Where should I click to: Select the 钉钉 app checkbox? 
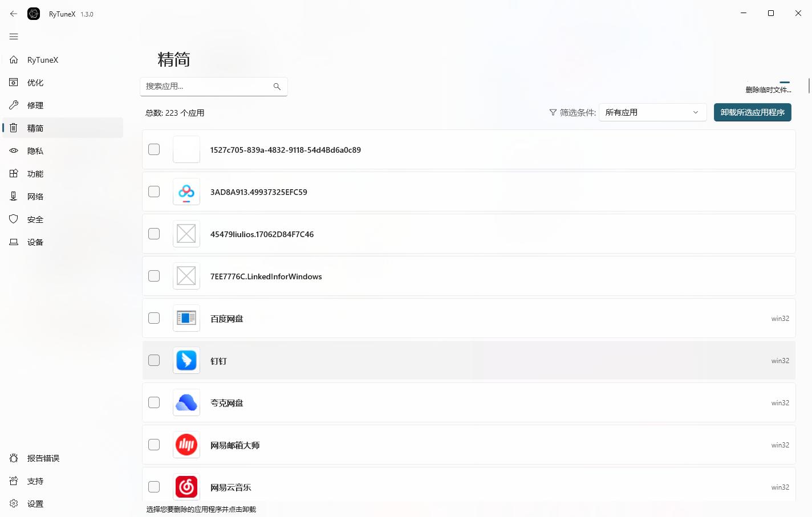(153, 360)
